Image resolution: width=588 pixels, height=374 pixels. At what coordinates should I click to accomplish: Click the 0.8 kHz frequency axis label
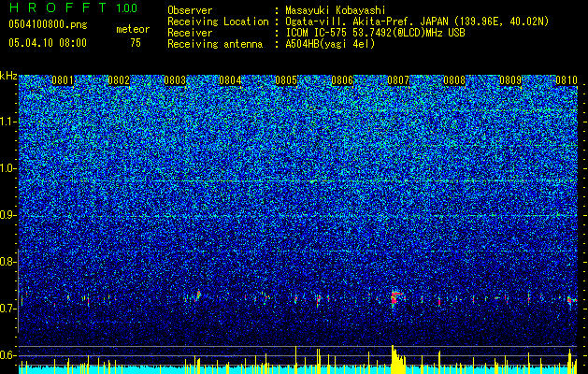[7, 262]
